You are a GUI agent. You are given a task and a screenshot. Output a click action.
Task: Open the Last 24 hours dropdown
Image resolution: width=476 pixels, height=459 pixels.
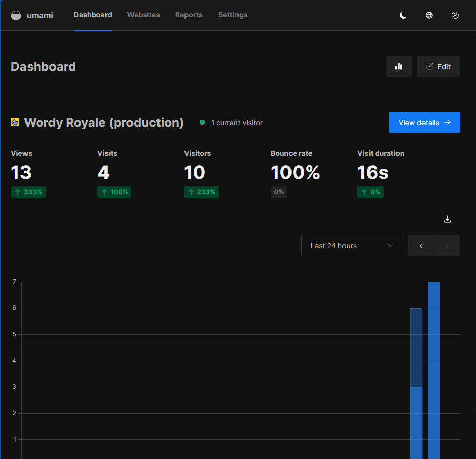click(352, 246)
